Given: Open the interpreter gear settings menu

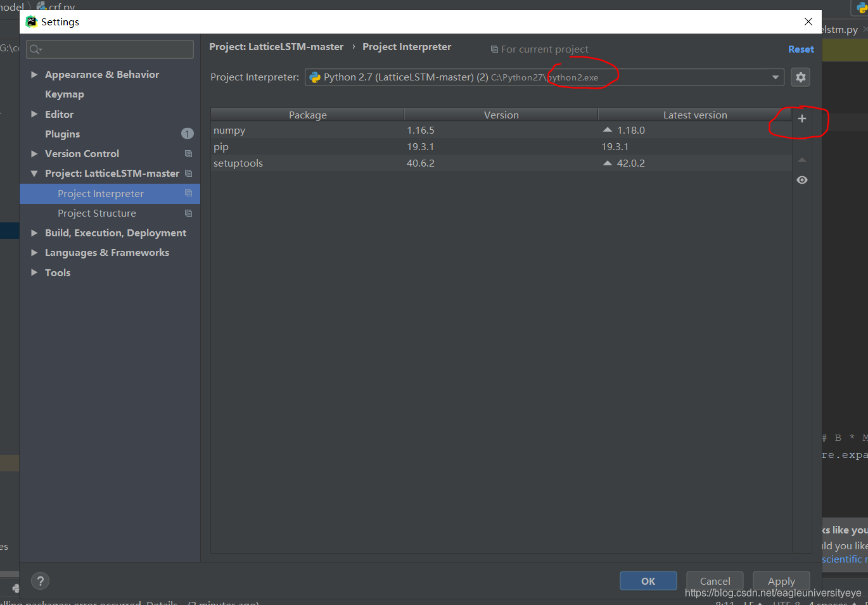Looking at the screenshot, I should (801, 77).
